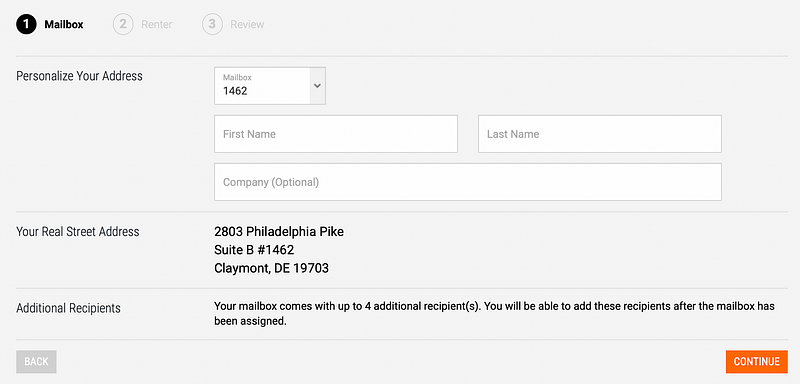Click the Claymont, DE 19703 line
Viewport: 800px width, 384px height.
point(271,268)
